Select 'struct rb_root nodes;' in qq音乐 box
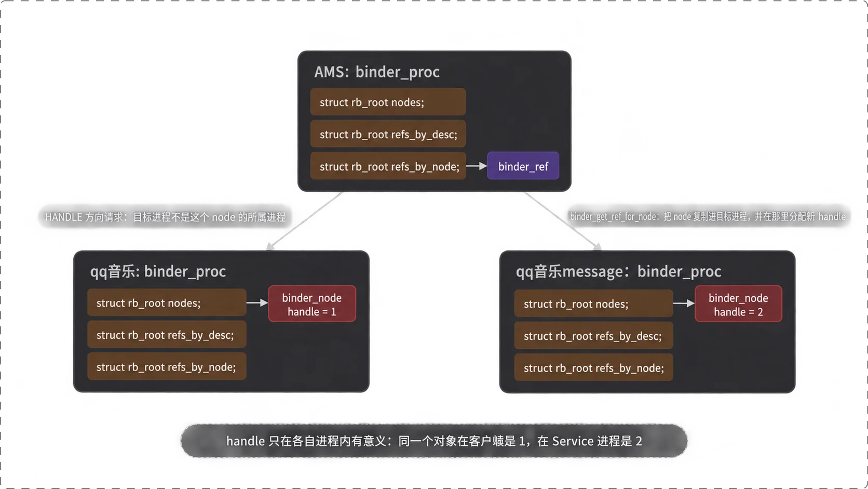The image size is (868, 489). coord(167,303)
